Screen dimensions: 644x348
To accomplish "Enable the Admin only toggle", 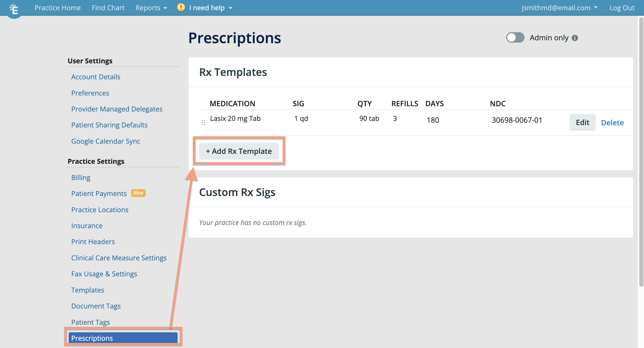I will point(515,37).
